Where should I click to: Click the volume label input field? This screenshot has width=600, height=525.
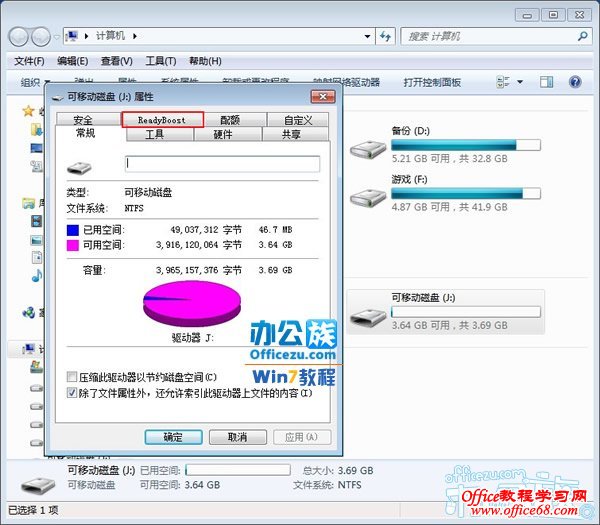(x=222, y=164)
